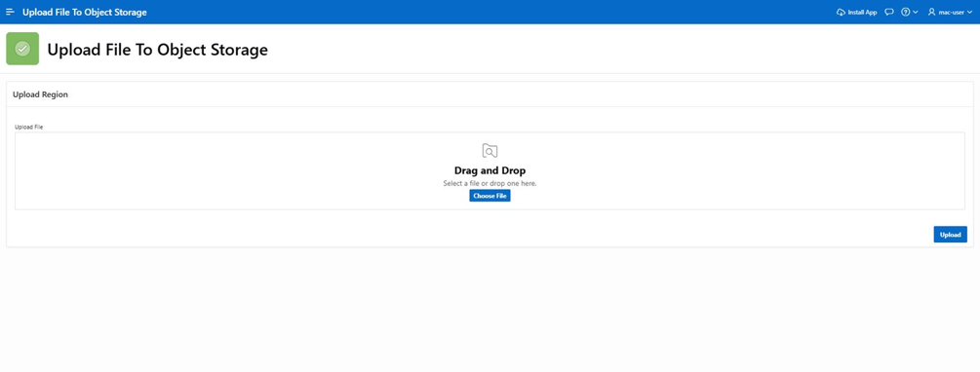Click the Upload File field label

[x=28, y=127]
